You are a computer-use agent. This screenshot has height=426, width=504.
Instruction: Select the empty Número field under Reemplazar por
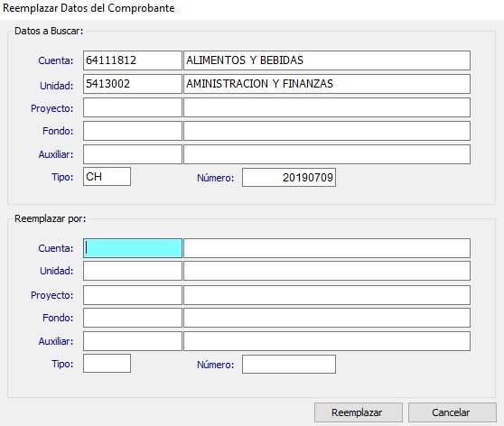(289, 365)
